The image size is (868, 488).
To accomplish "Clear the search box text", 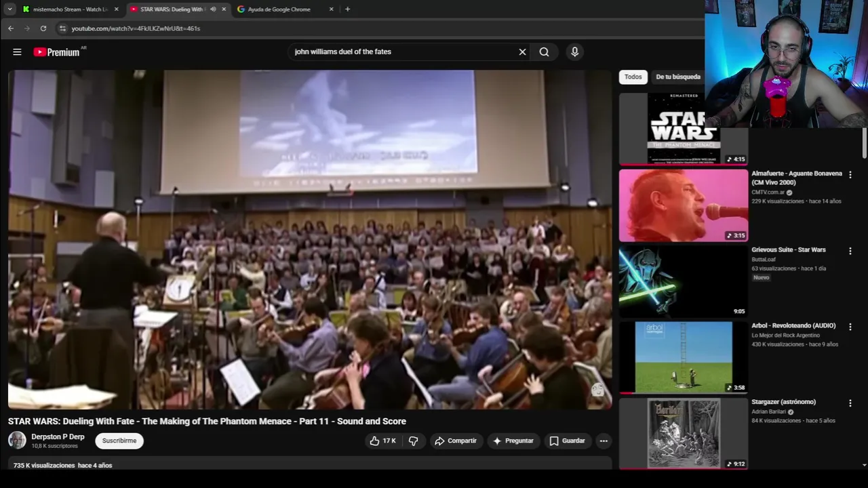I will (x=522, y=52).
